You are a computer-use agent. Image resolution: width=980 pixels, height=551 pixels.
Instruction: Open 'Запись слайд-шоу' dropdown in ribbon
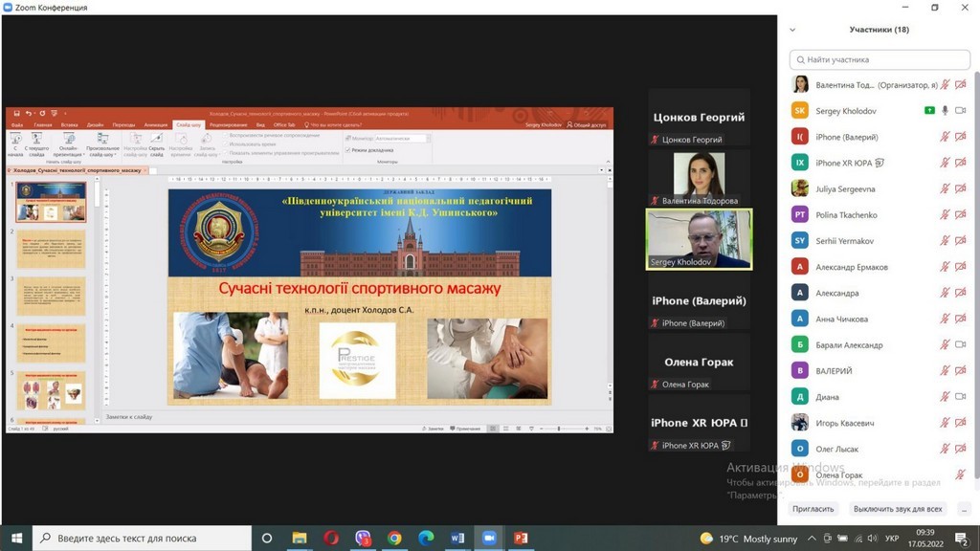[206, 144]
